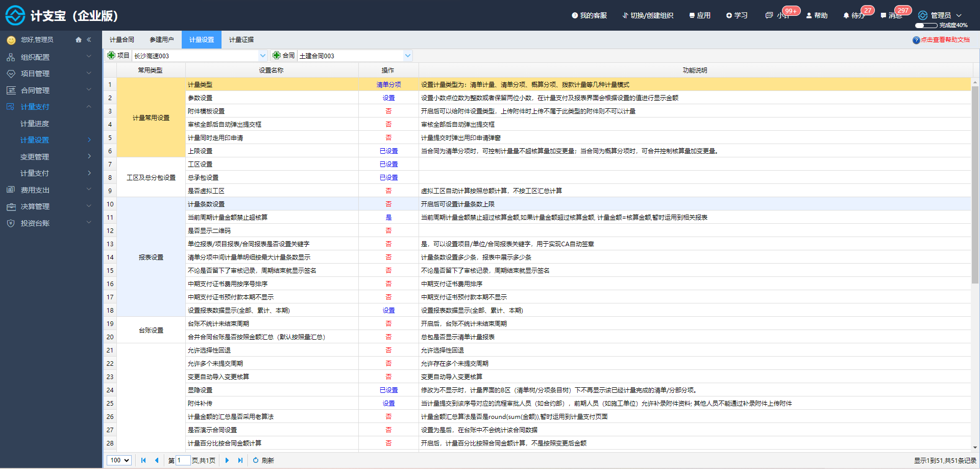Open the page size 100 dropdown
Screen dimensions: 980x469
pyautogui.click(x=119, y=460)
